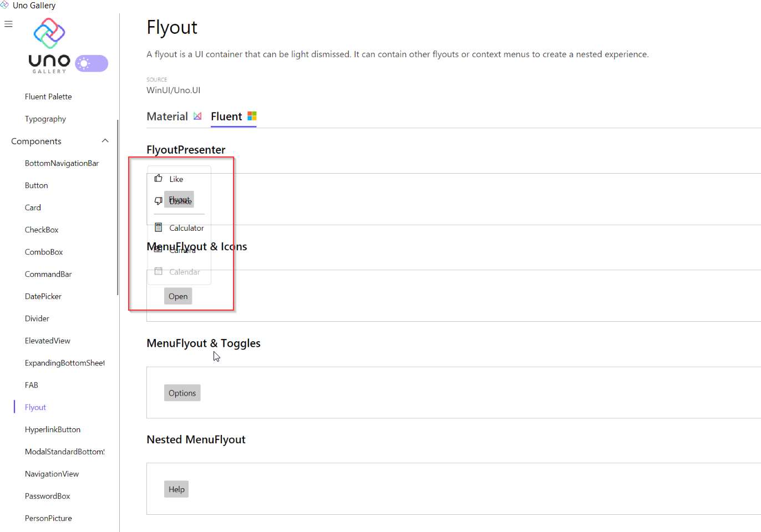Click the WinUI/Uno.UI source text

174,90
